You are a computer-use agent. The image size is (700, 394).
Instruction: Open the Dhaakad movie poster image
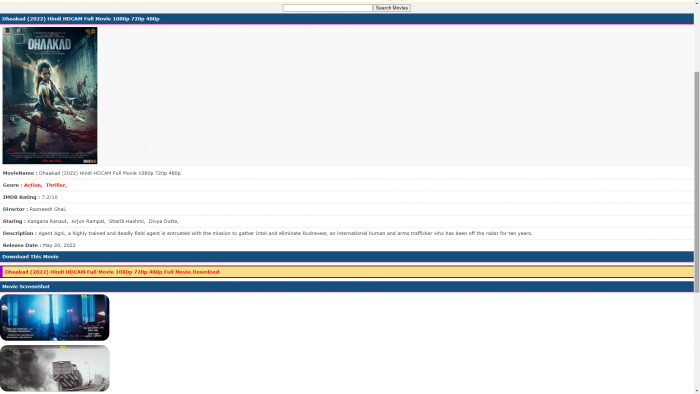pyautogui.click(x=50, y=95)
